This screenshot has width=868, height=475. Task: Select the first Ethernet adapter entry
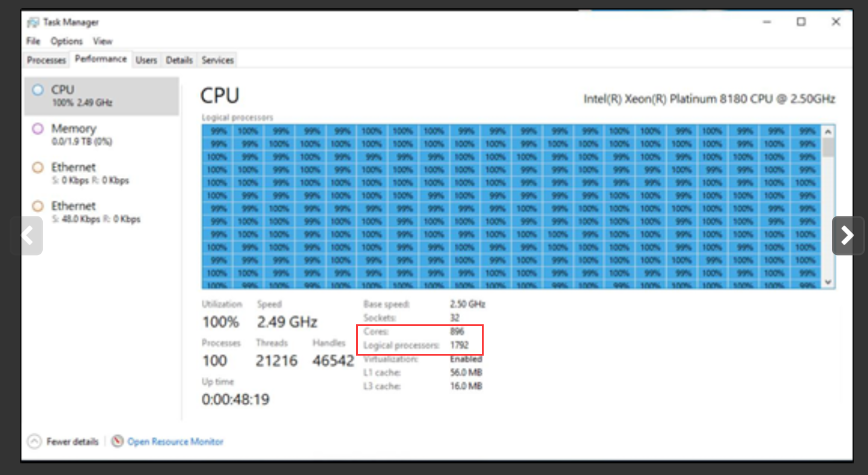[x=101, y=173]
